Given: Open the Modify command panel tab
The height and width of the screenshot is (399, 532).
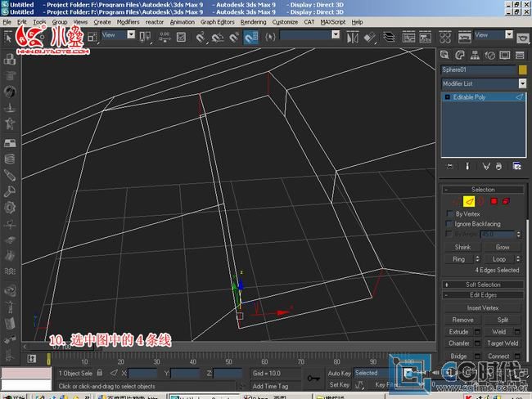Looking at the screenshot, I should pyautogui.click(x=459, y=55).
